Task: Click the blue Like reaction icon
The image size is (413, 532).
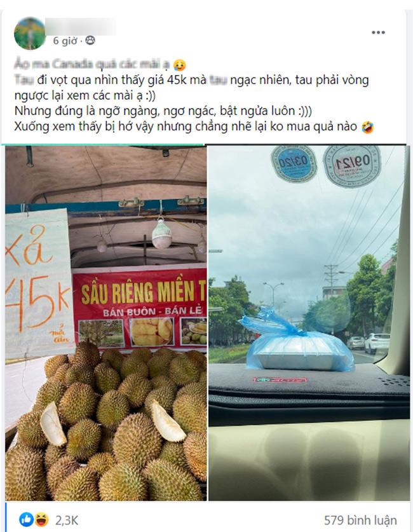Action: coord(27,519)
